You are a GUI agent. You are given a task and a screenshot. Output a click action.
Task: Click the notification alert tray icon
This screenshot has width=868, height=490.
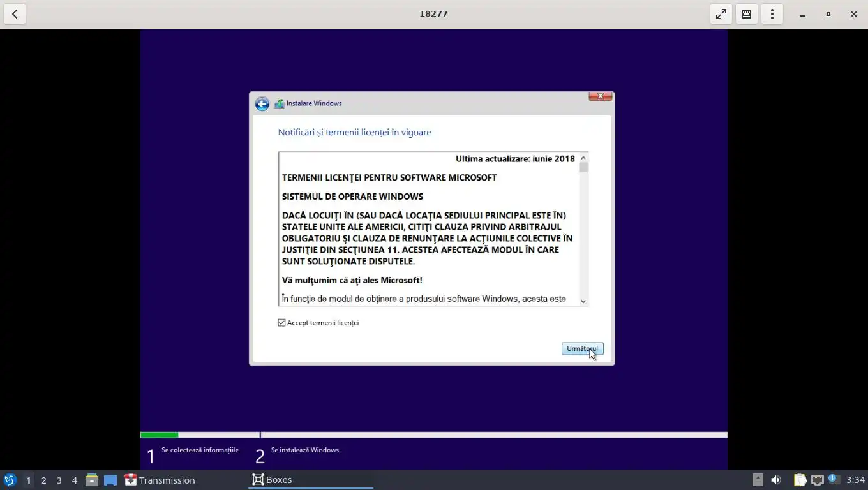833,479
